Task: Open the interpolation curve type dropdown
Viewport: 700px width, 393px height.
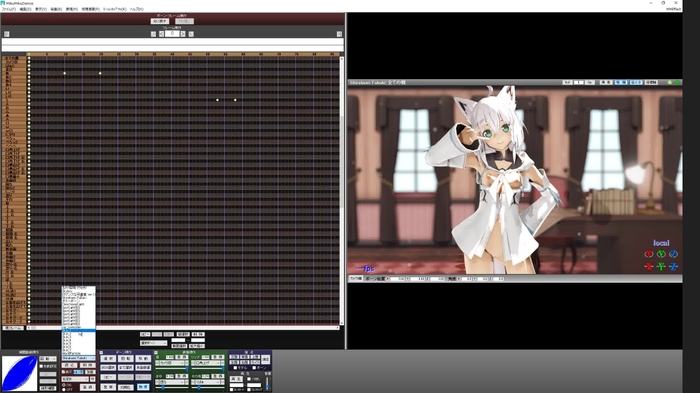Action: (48, 359)
